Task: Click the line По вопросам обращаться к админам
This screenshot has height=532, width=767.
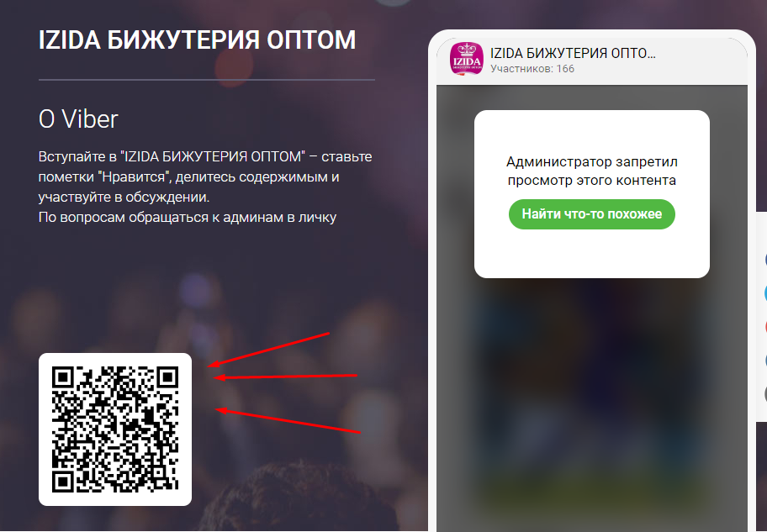Action: click(x=188, y=217)
